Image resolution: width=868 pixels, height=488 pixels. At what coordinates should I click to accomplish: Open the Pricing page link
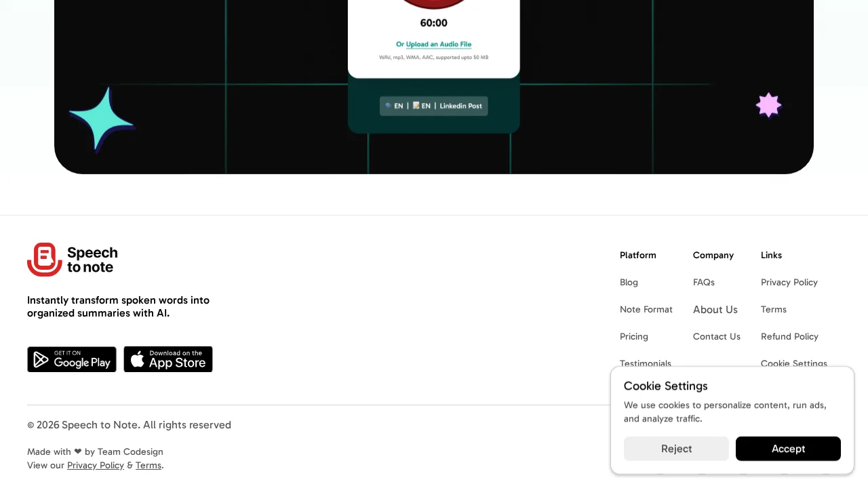pos(633,337)
